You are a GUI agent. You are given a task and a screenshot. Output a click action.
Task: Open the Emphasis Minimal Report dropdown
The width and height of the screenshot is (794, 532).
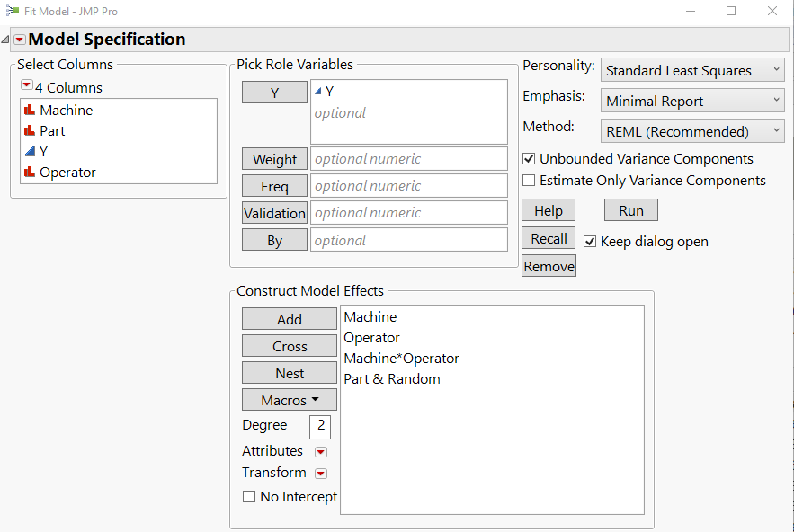[x=691, y=101]
